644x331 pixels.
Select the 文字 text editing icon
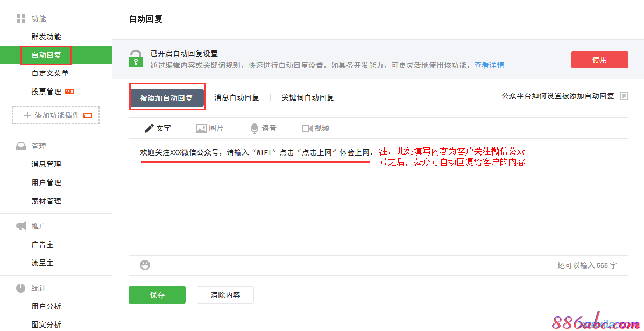pyautogui.click(x=150, y=128)
